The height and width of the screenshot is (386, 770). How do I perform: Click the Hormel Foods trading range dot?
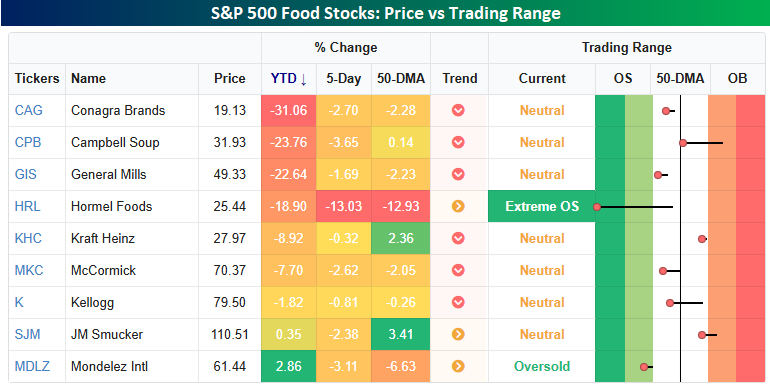click(597, 207)
